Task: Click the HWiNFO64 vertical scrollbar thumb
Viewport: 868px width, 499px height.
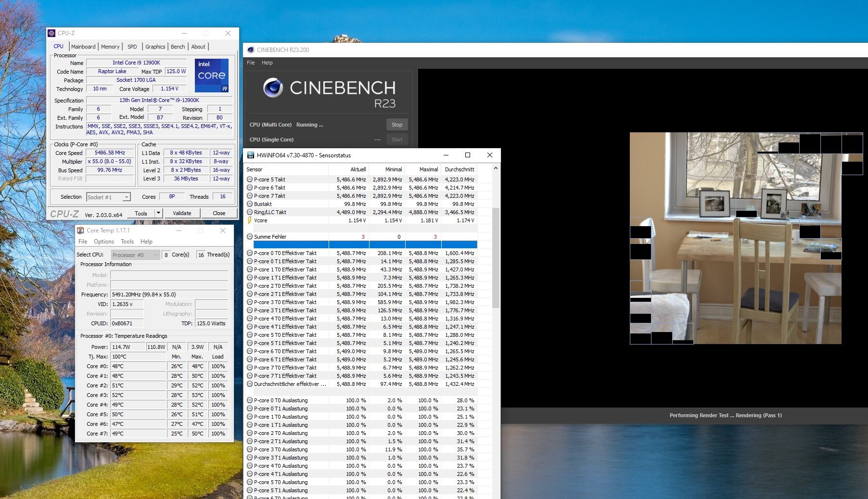Action: tap(496, 257)
